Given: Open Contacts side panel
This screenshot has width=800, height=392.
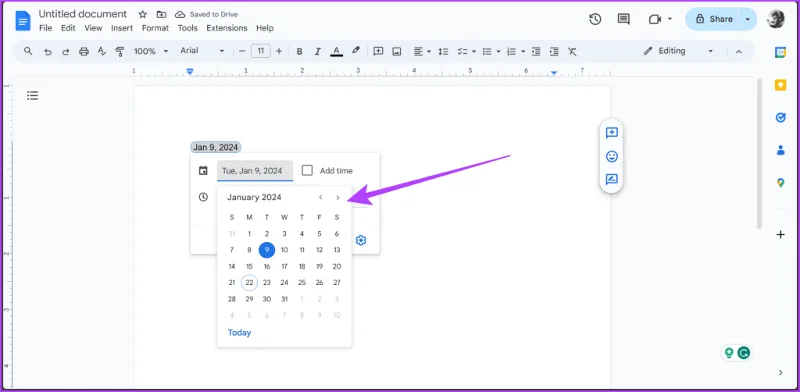Looking at the screenshot, I should (x=780, y=150).
